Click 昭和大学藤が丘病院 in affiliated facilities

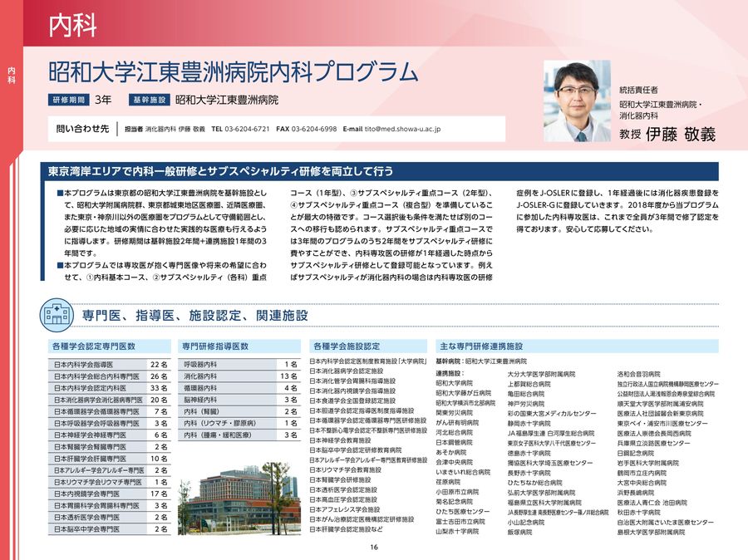[x=463, y=393]
